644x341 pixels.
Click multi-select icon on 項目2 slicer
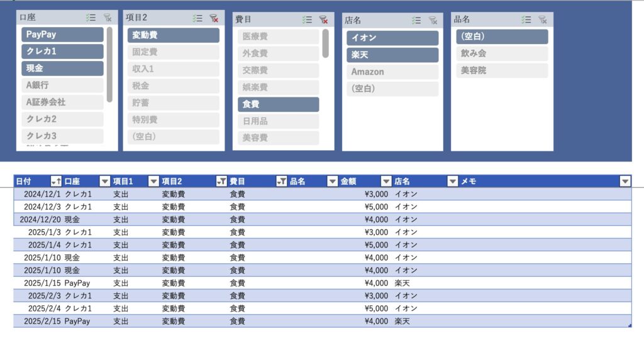pyautogui.click(x=198, y=18)
